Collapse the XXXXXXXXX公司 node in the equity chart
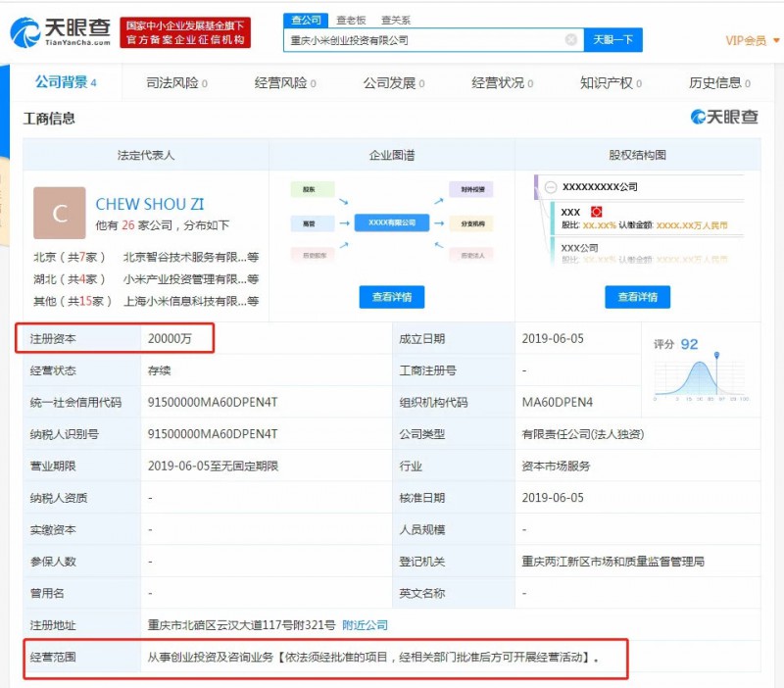Image resolution: width=784 pixels, height=688 pixels. coord(550,184)
